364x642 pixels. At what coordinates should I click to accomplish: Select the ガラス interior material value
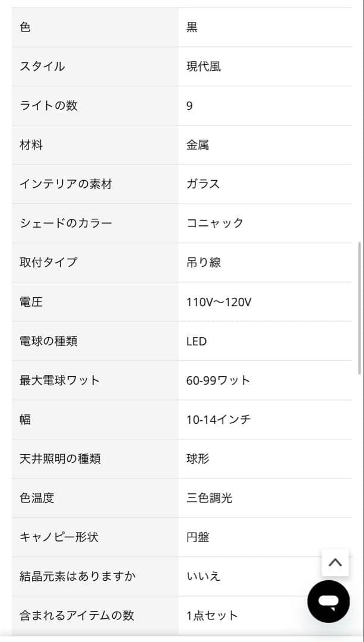[x=202, y=184]
